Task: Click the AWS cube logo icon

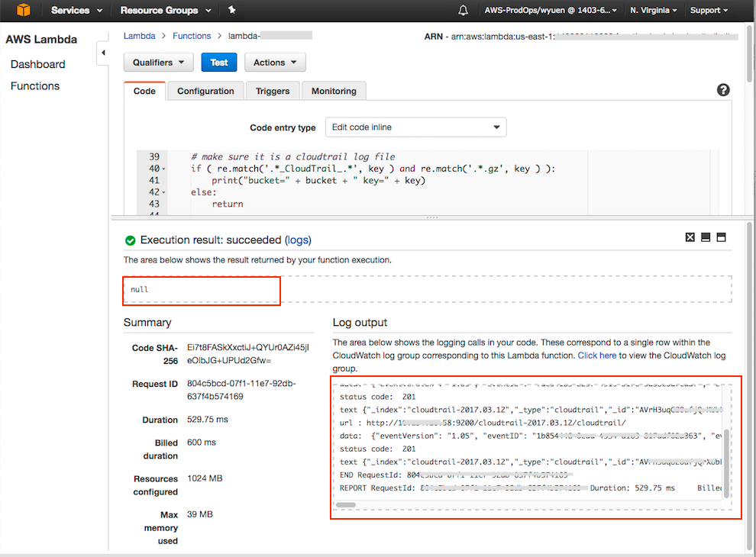Action: click(x=23, y=10)
